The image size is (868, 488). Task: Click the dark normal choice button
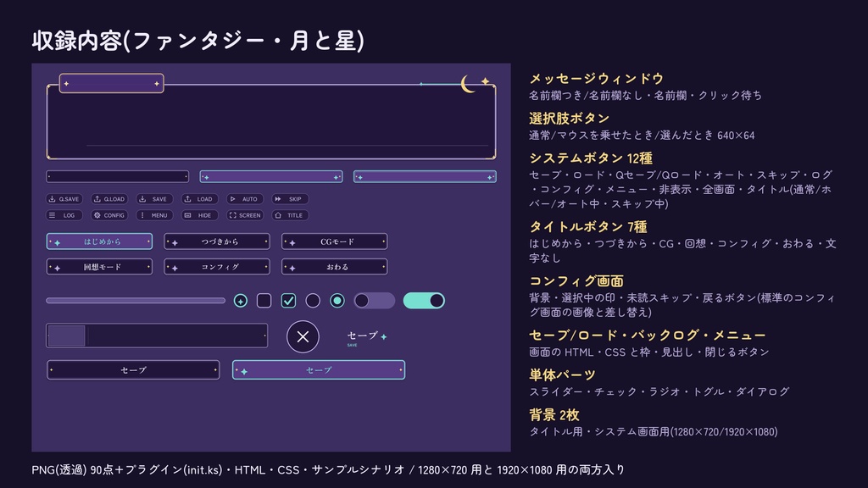click(117, 176)
